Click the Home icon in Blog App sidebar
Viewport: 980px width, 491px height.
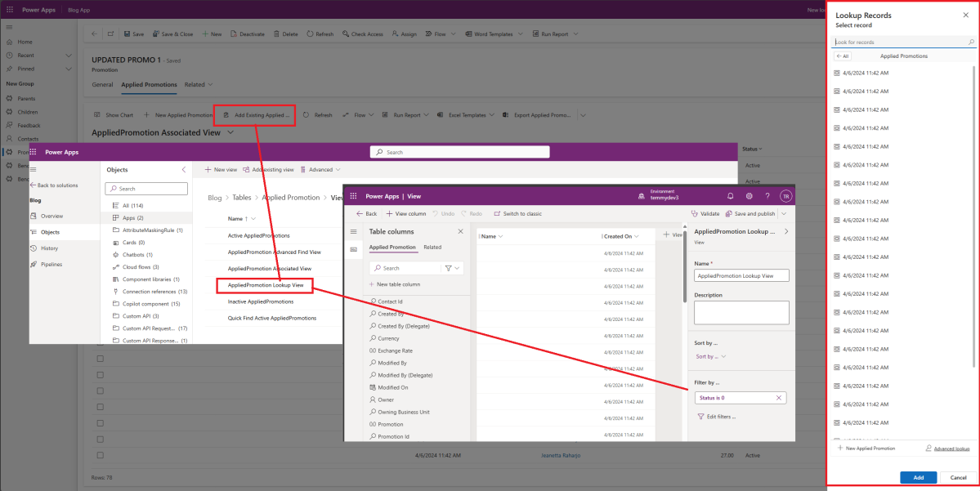coord(9,42)
